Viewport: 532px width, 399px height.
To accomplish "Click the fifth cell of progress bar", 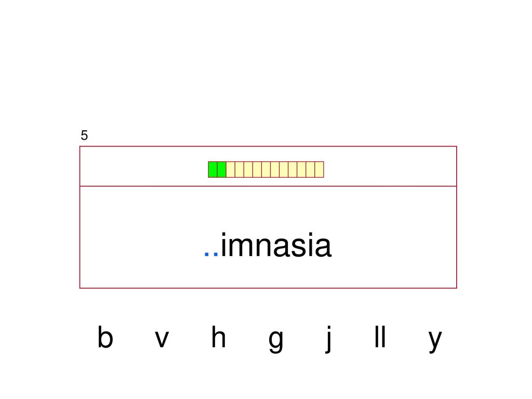I will [x=248, y=170].
